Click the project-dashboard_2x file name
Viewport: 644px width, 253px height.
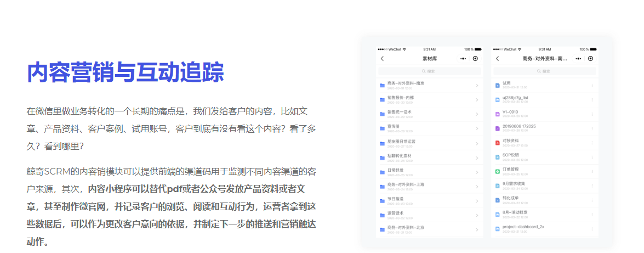pyautogui.click(x=523, y=227)
